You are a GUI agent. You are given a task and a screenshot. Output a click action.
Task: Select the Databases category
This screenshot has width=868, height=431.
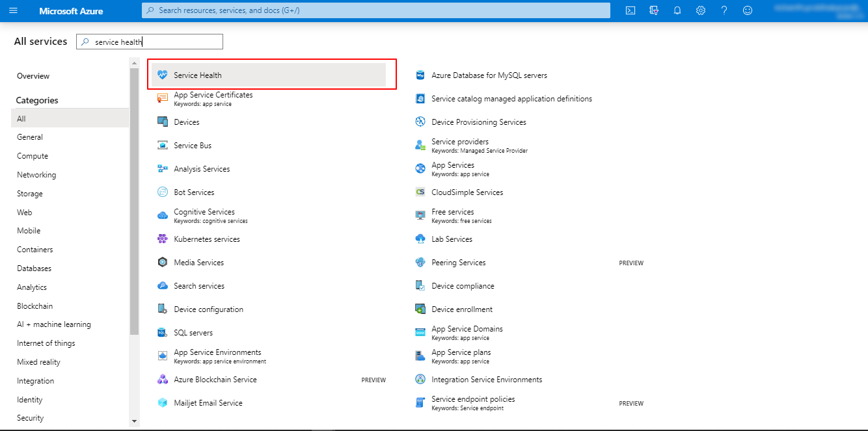pyautogui.click(x=34, y=268)
